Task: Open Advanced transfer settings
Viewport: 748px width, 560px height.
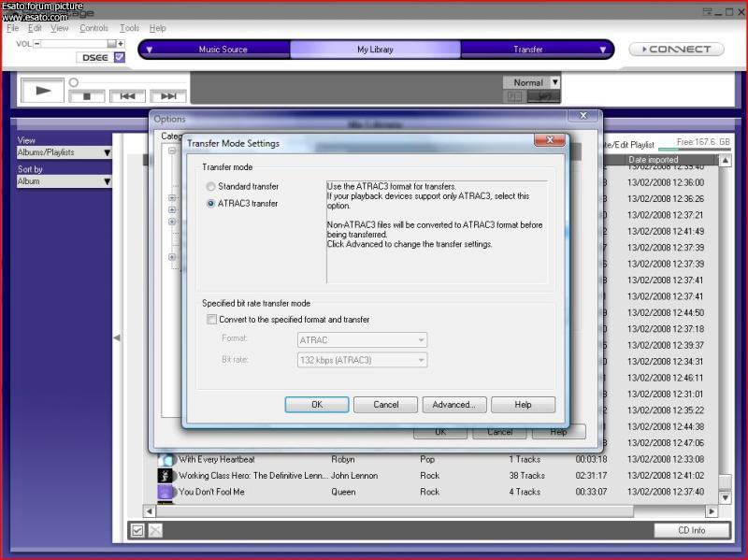Action: 454,405
